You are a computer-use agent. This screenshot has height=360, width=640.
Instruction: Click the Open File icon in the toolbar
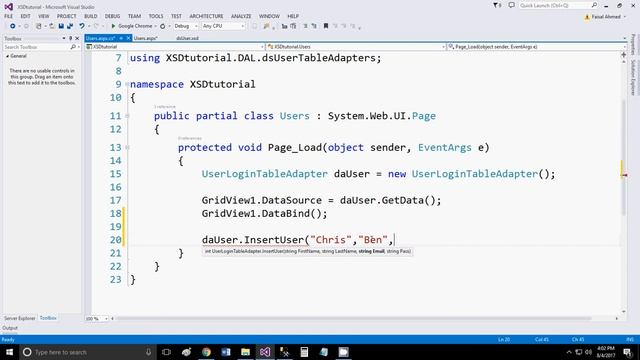pyautogui.click(x=51, y=26)
